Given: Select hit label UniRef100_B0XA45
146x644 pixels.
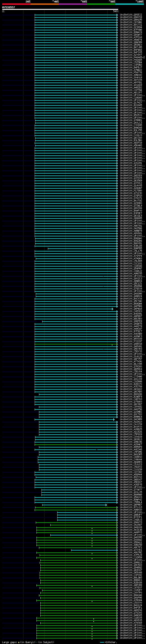Looking at the screenshot, I should (131, 105).
